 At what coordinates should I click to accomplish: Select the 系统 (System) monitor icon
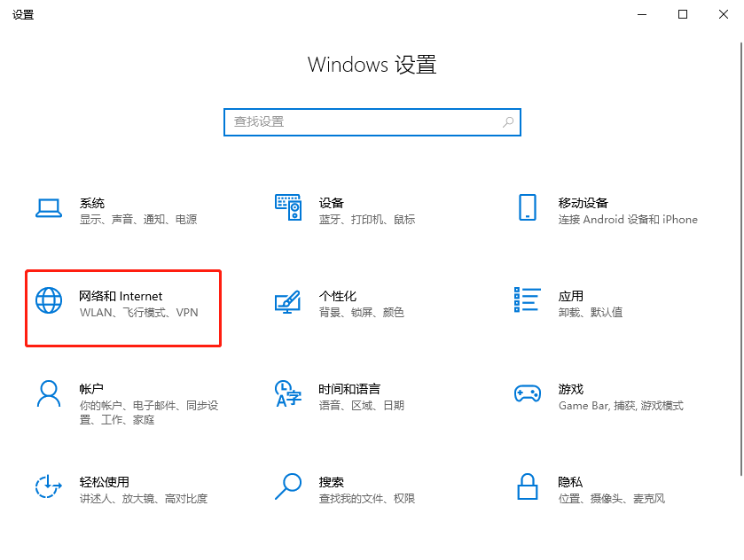point(48,208)
